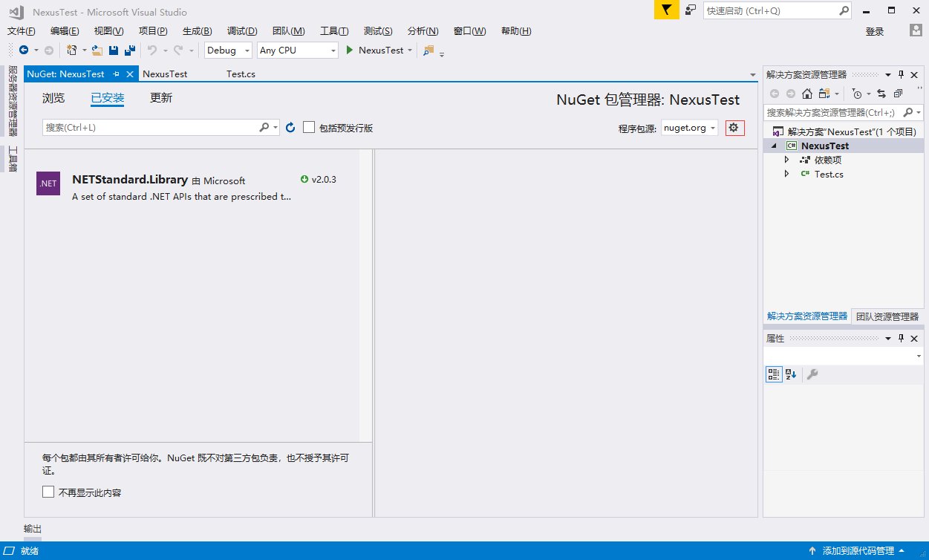Viewport: 929px width, 560px height.
Task: Open the 工具(T) menu
Action: coord(334,30)
